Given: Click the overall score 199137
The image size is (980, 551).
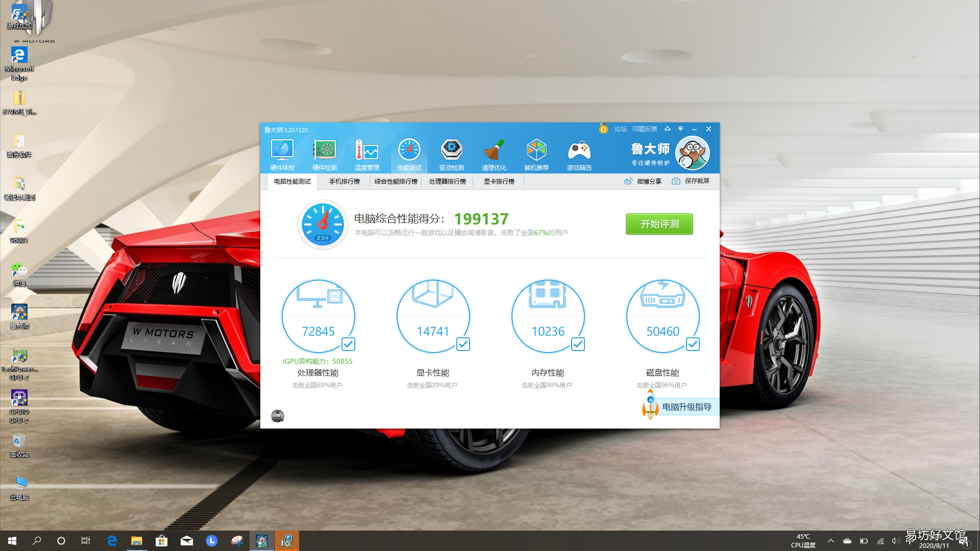Looking at the screenshot, I should pyautogui.click(x=481, y=219).
